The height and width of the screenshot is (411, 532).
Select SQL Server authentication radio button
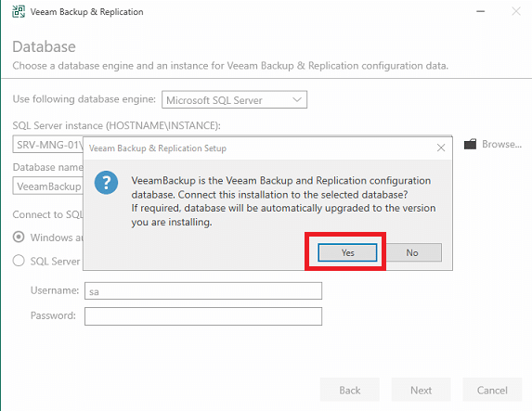[19, 261]
